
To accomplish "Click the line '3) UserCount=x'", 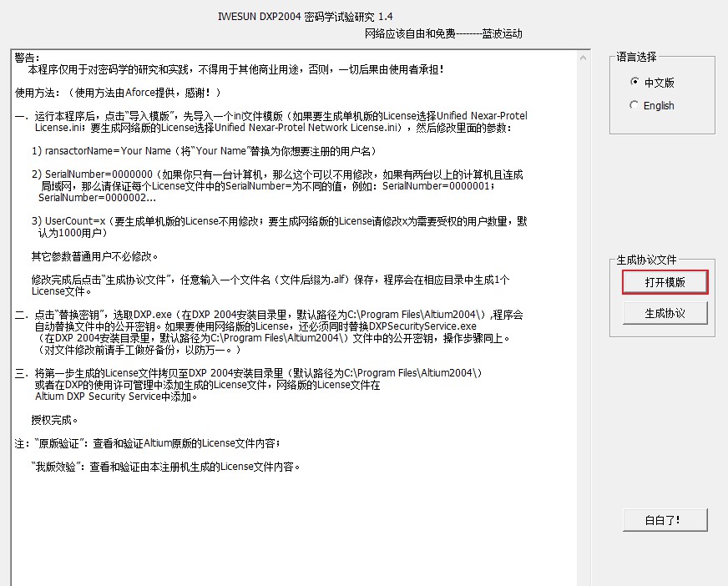I will (279, 221).
